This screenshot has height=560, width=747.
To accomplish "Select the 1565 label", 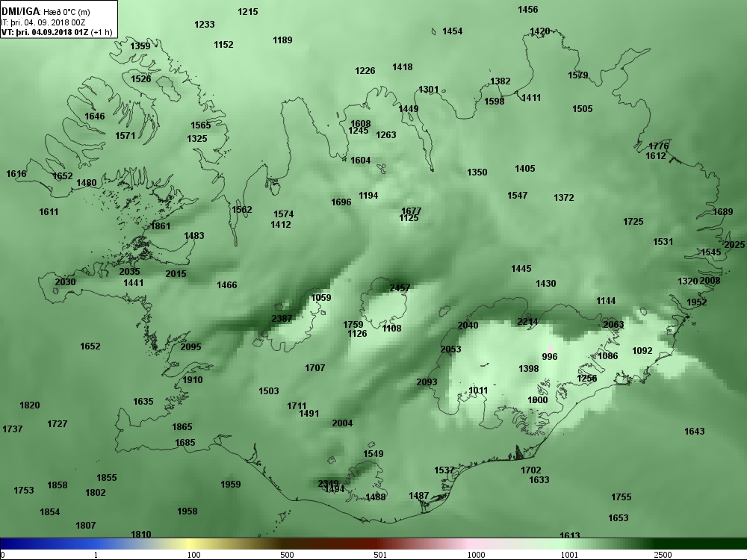I will [200, 125].
